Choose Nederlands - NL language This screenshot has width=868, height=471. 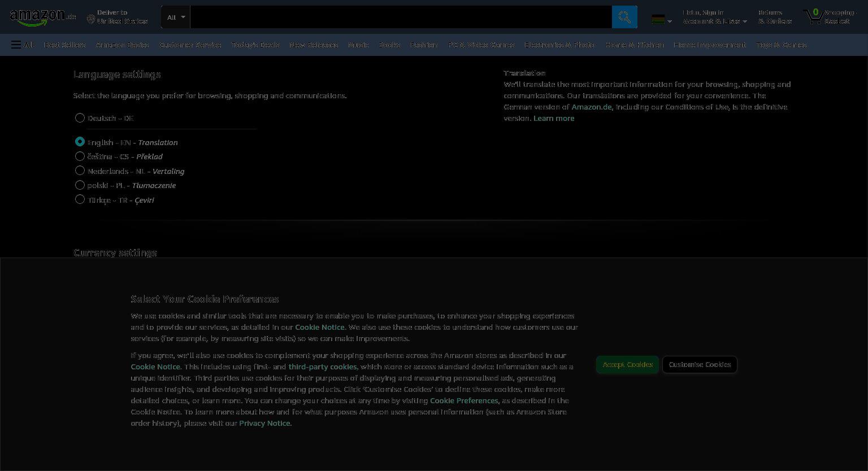pyautogui.click(x=80, y=171)
